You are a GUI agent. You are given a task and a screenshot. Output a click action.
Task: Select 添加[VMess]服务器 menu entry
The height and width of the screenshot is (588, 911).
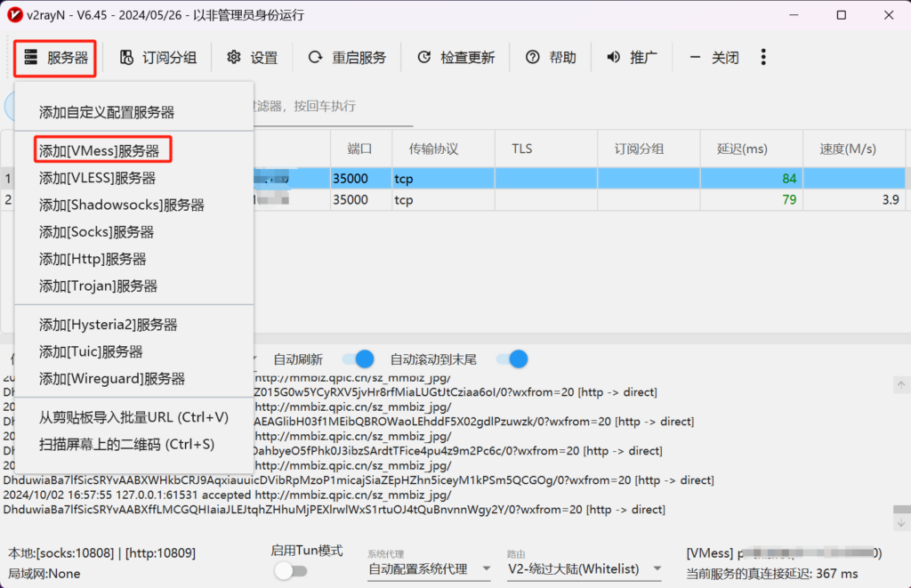click(x=100, y=150)
